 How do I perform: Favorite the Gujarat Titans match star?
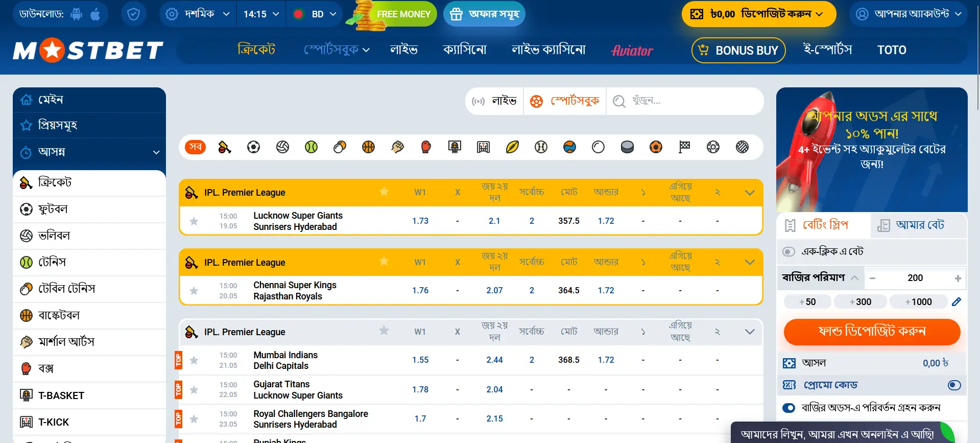click(194, 390)
